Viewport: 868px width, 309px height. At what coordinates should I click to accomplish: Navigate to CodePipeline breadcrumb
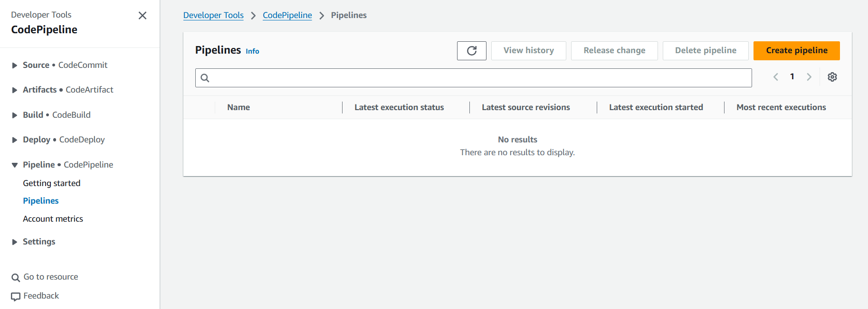coord(287,15)
